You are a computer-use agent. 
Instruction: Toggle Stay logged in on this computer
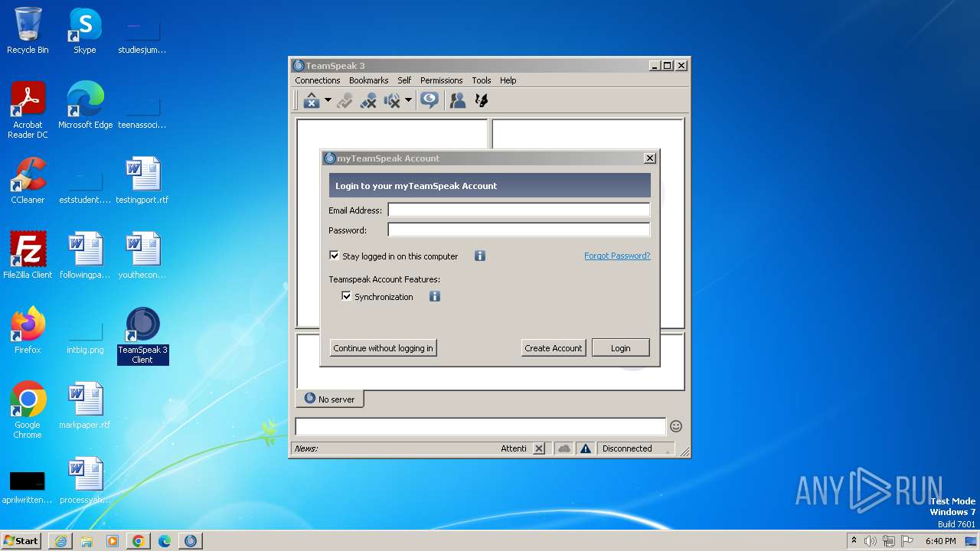coord(334,256)
